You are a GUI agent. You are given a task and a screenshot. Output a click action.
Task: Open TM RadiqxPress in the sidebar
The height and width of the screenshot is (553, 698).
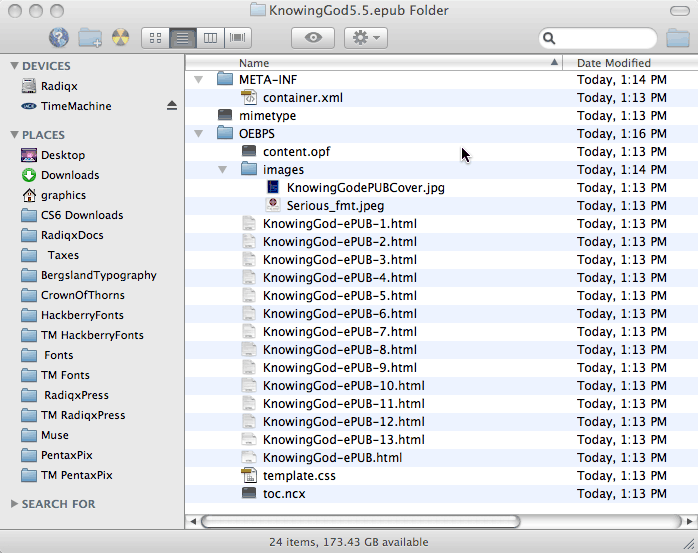click(73, 415)
